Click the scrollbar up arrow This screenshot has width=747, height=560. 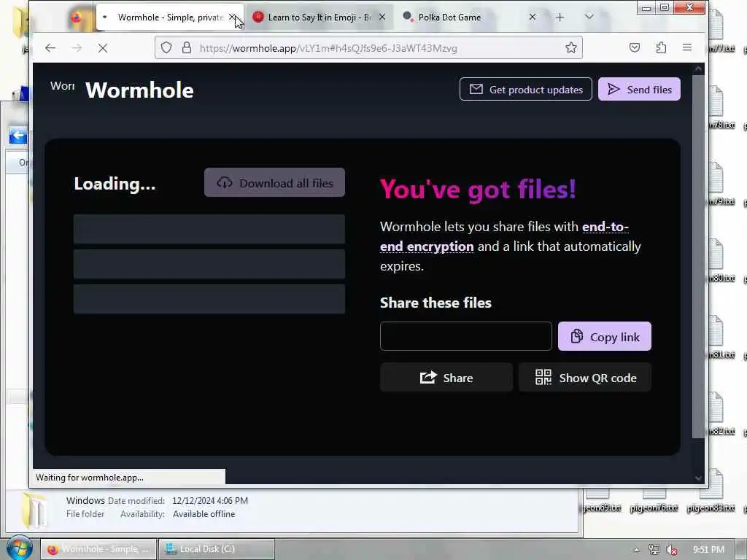pyautogui.click(x=698, y=69)
